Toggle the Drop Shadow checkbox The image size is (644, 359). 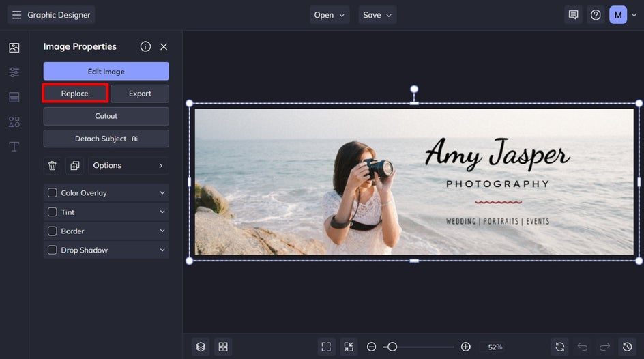coord(53,250)
